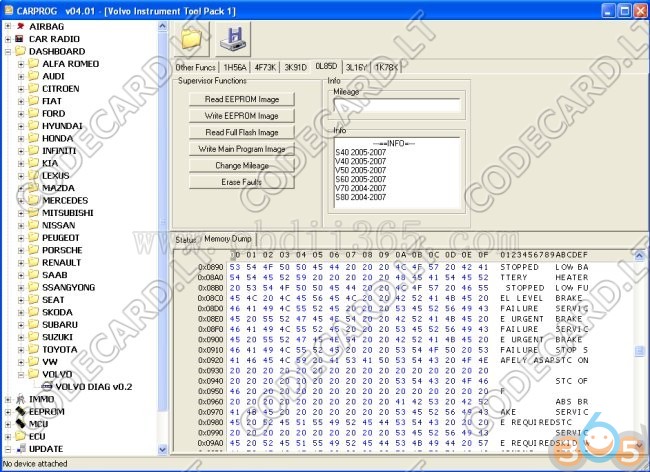Select the SUBARU tree item

pyautogui.click(x=60, y=324)
